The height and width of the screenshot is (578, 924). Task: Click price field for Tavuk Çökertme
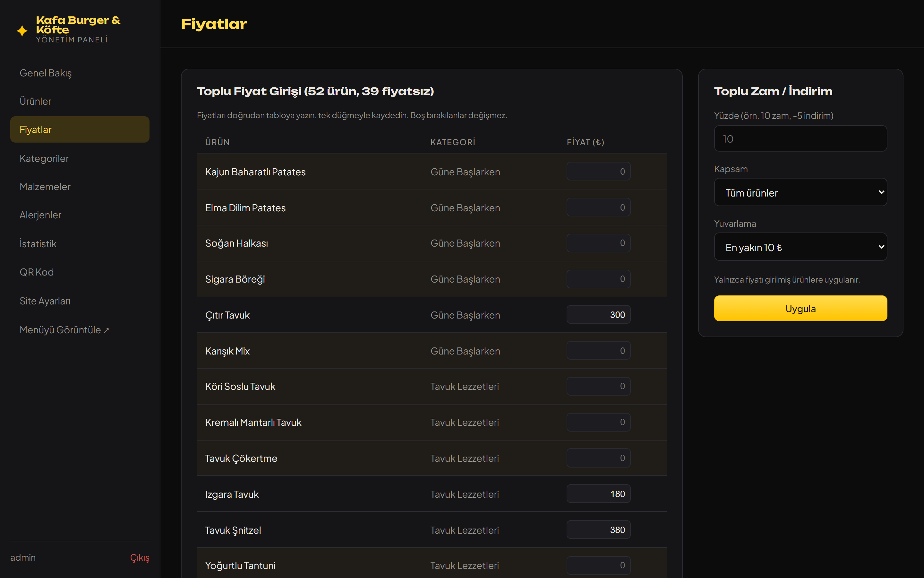coord(598,458)
